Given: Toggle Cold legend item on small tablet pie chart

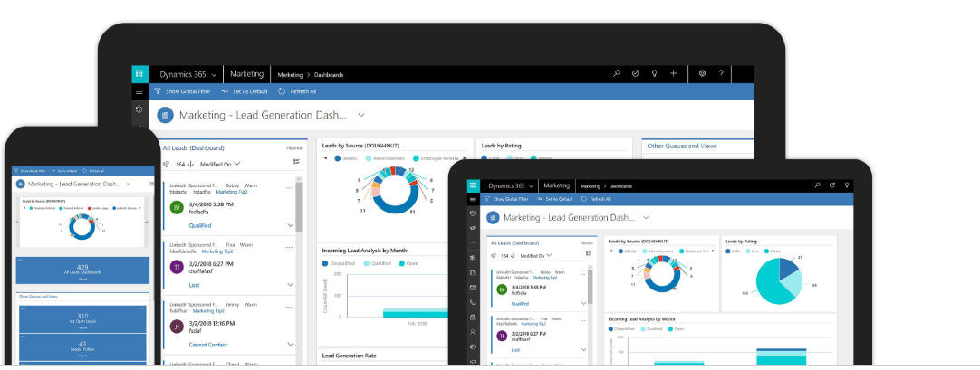Looking at the screenshot, I should pos(733,251).
